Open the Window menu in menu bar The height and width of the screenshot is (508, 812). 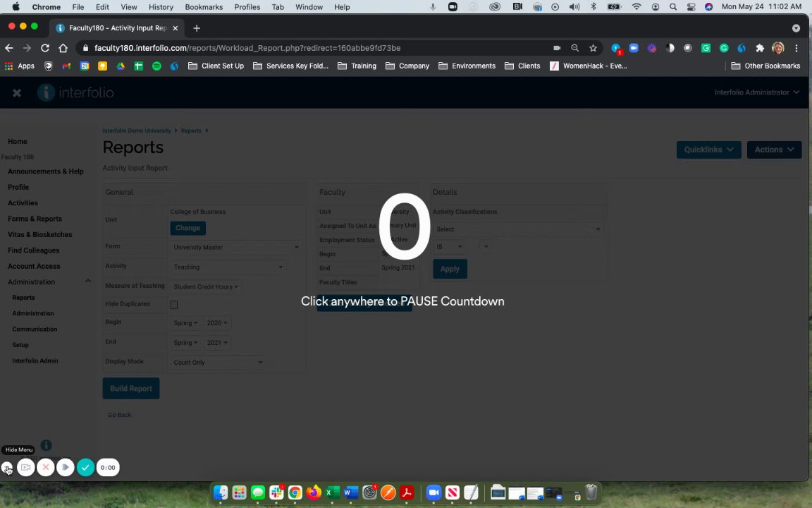click(x=309, y=7)
